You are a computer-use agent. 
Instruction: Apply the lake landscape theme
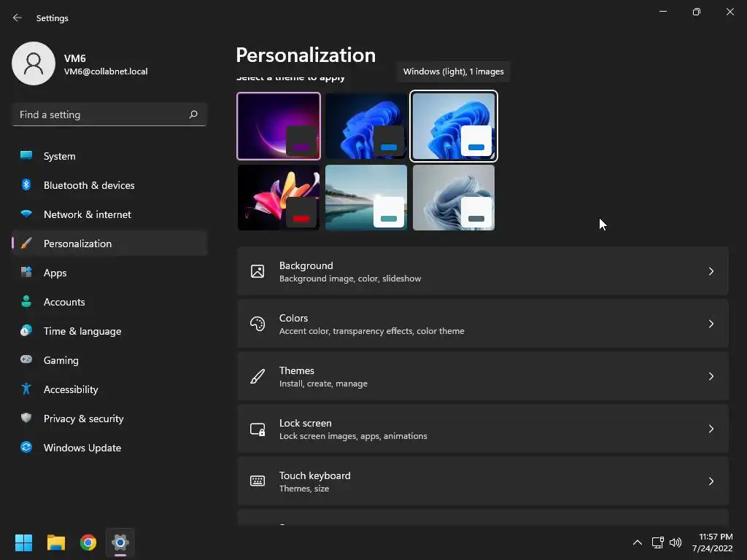point(366,198)
